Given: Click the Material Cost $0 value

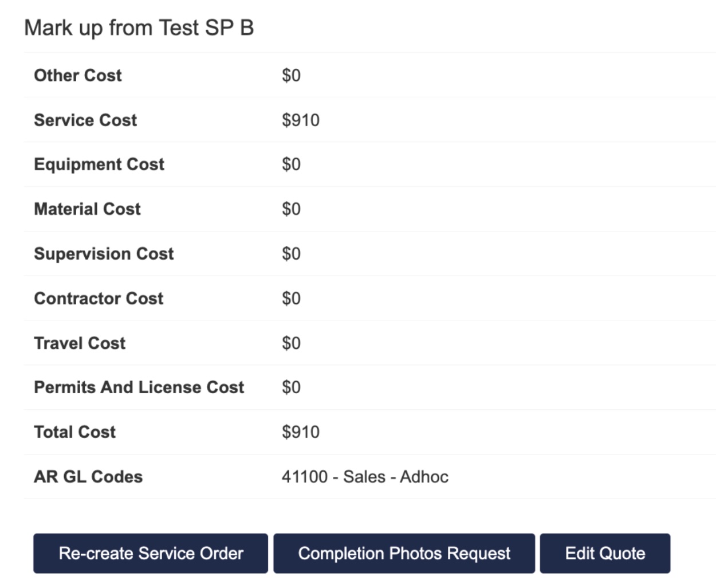Looking at the screenshot, I should pyautogui.click(x=291, y=209).
